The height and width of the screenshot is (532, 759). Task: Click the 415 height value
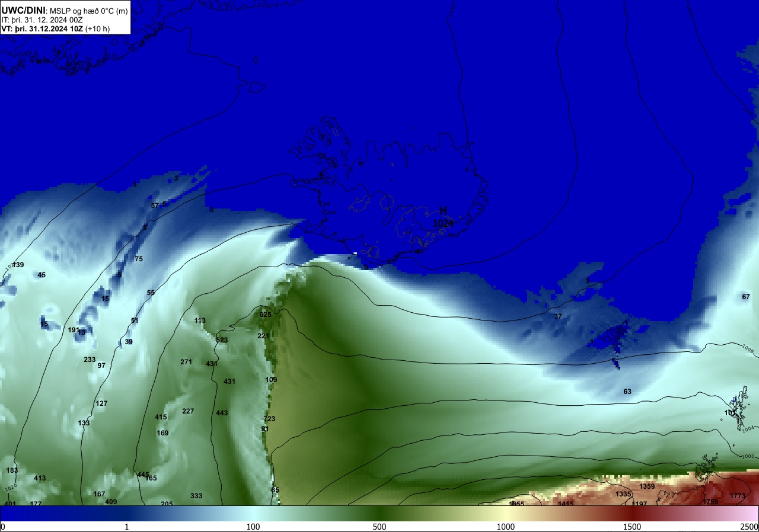(x=161, y=417)
